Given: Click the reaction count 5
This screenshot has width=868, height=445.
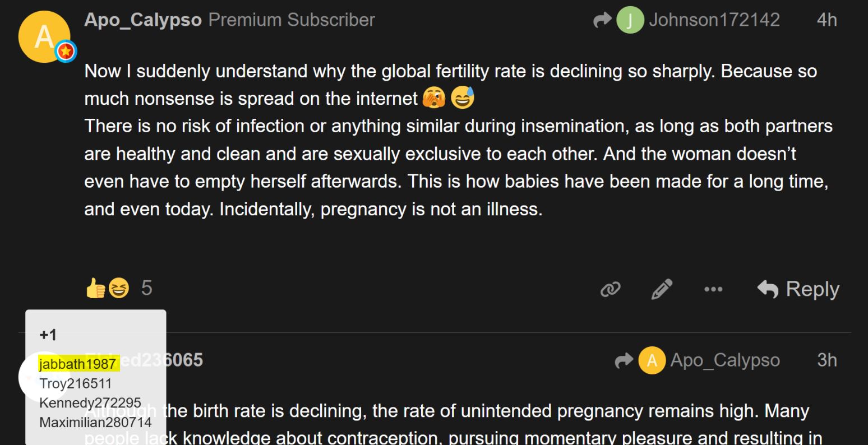Looking at the screenshot, I should coord(146,288).
